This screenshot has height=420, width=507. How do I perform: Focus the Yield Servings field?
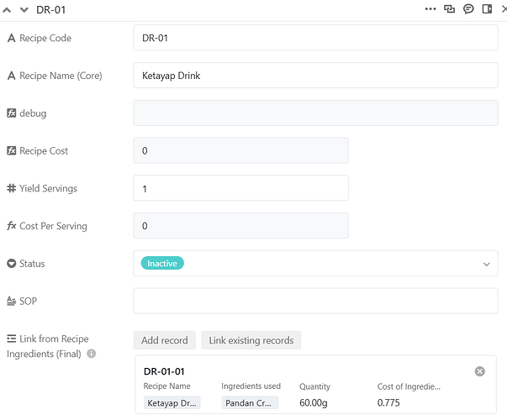[x=240, y=188]
